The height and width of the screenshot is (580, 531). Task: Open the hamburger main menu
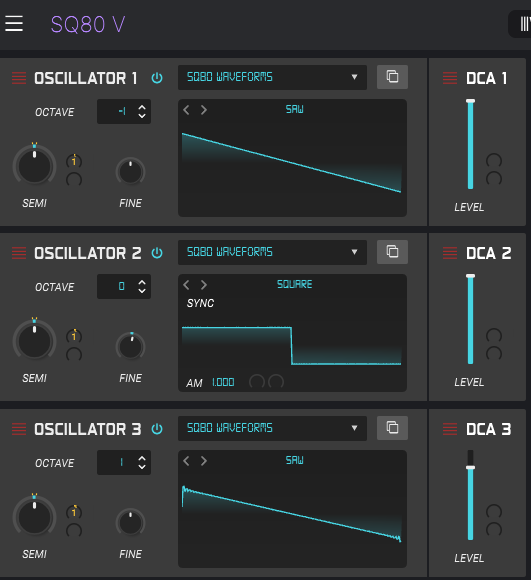point(14,24)
